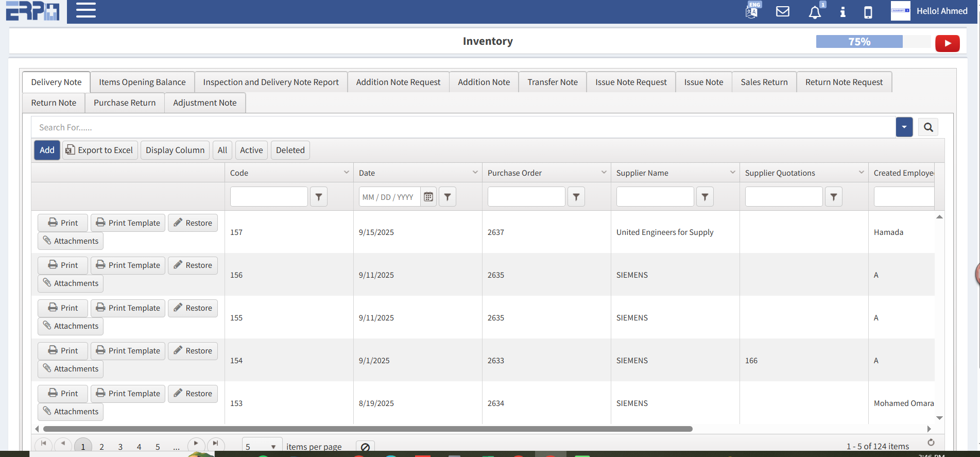Expand the search options dropdown arrow
Viewport: 980px width, 457px height.
pos(904,127)
